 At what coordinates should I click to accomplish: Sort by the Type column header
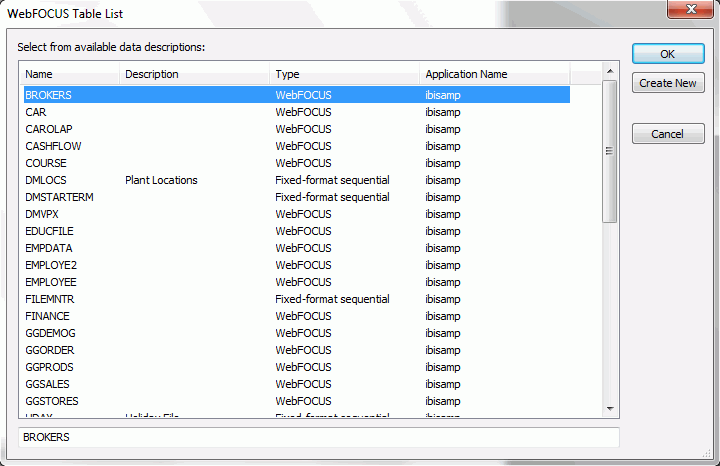[345, 74]
